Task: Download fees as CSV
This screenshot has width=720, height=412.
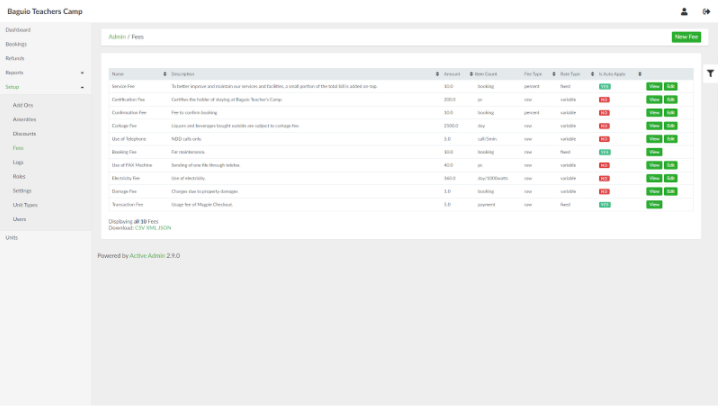Action: [x=139, y=228]
